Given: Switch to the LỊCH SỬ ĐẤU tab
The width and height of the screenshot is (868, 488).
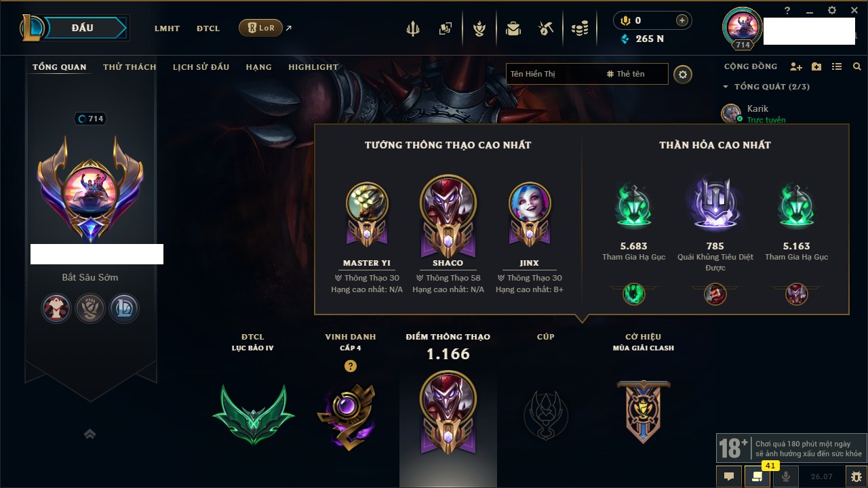Looking at the screenshot, I should pyautogui.click(x=201, y=67).
